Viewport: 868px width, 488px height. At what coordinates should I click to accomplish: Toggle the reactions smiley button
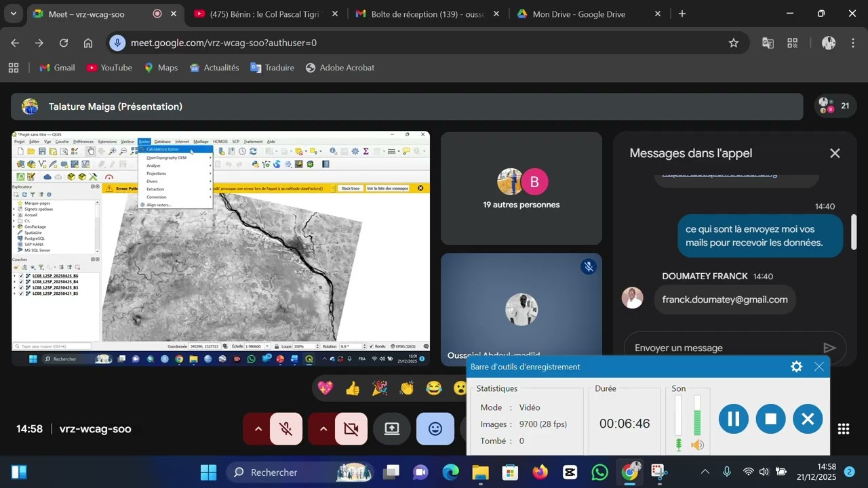435,429
